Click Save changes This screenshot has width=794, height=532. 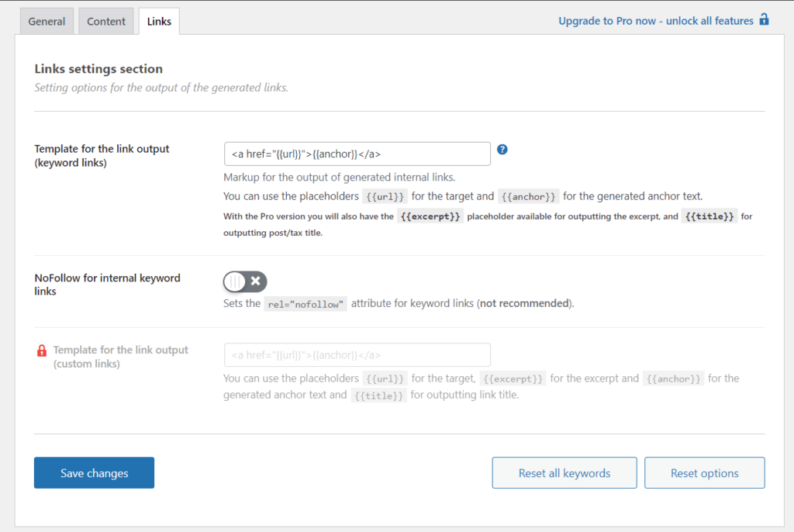[x=94, y=472]
